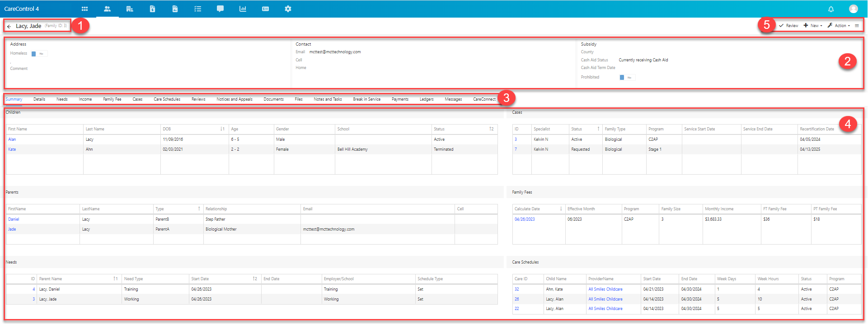The height and width of the screenshot is (324, 868).
Task: Open the Notices and Appeals tab
Action: coord(235,99)
